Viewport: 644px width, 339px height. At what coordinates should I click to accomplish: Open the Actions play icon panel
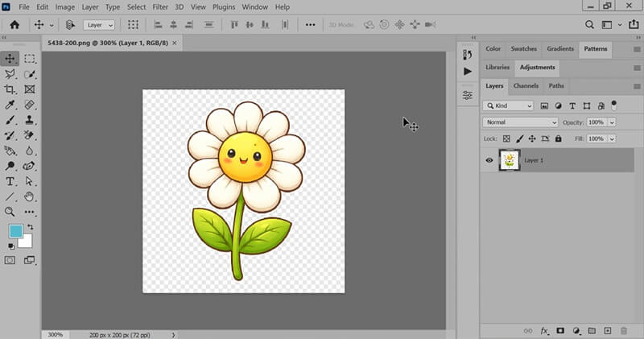coord(468,72)
